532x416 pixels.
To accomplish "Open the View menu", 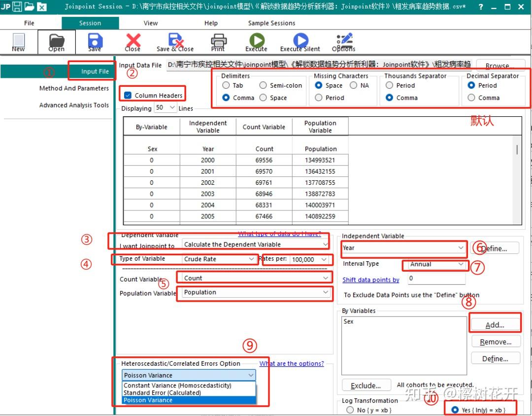I will point(151,23).
